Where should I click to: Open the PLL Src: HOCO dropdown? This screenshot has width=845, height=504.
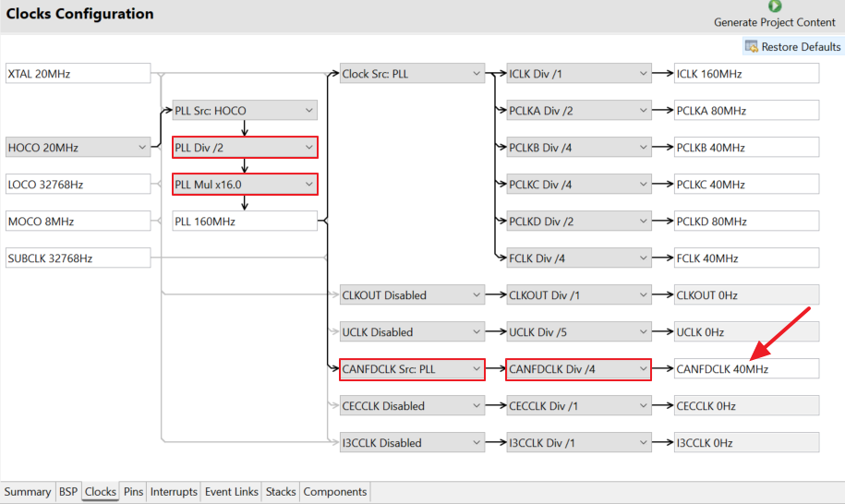point(245,111)
